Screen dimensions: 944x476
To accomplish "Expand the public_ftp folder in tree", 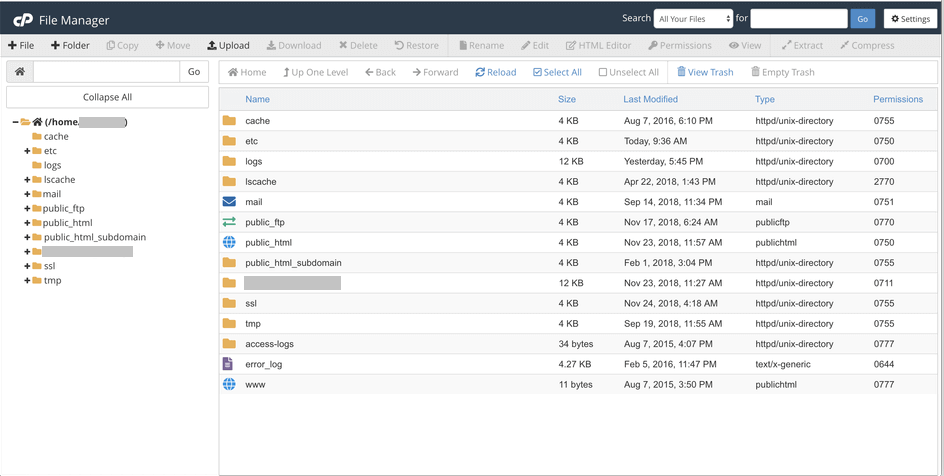I will (x=27, y=208).
